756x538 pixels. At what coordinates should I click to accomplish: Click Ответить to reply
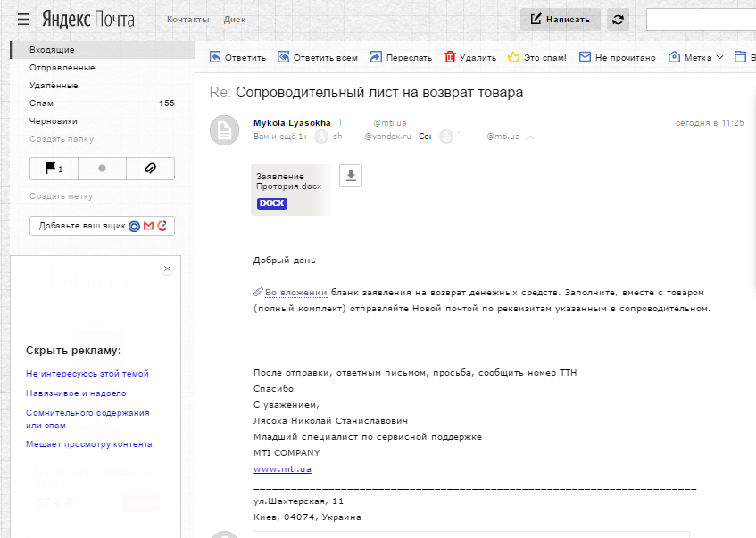pyautogui.click(x=237, y=57)
